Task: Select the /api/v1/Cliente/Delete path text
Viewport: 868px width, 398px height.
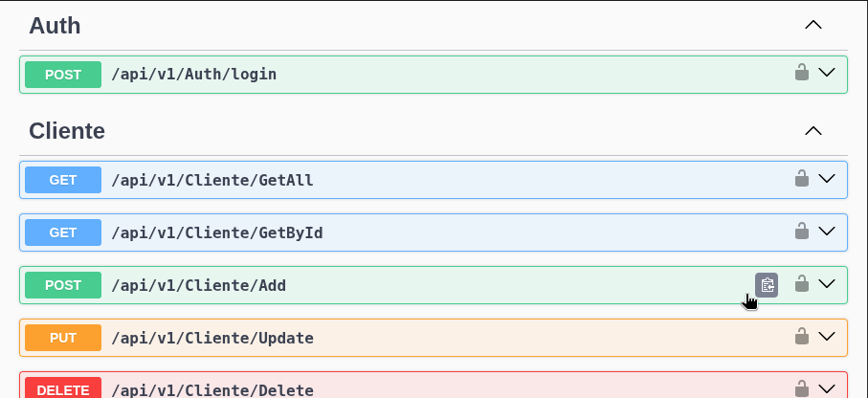Action: (x=212, y=389)
